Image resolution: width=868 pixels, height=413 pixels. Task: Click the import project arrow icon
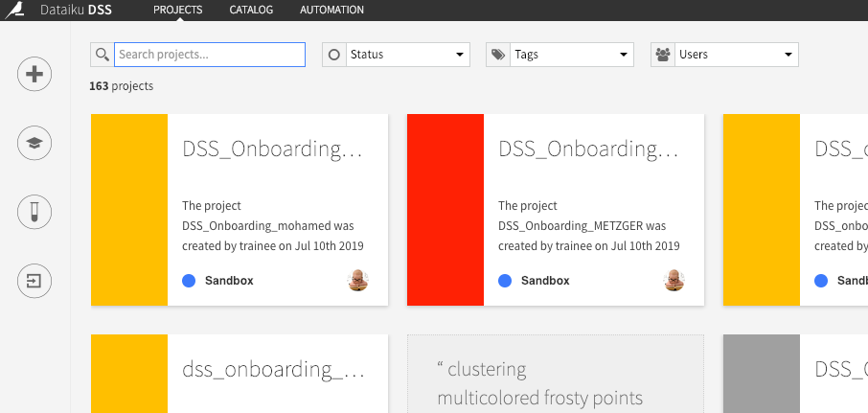click(x=34, y=281)
